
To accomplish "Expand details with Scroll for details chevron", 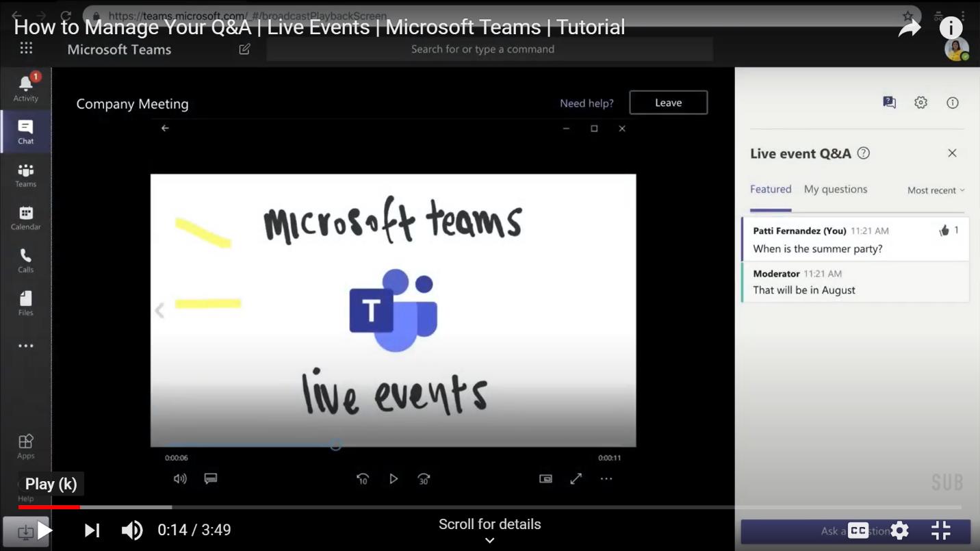I will click(489, 540).
